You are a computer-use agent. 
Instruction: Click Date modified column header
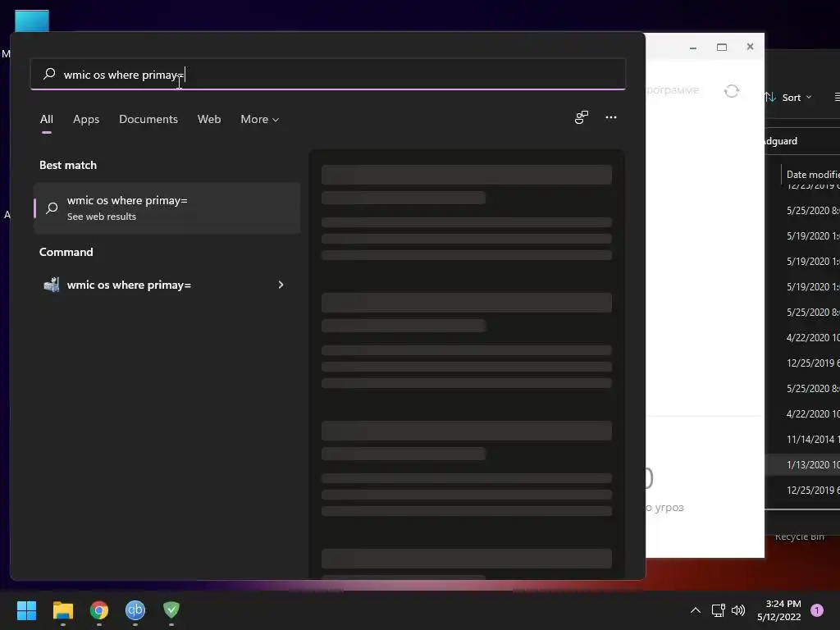(813, 174)
